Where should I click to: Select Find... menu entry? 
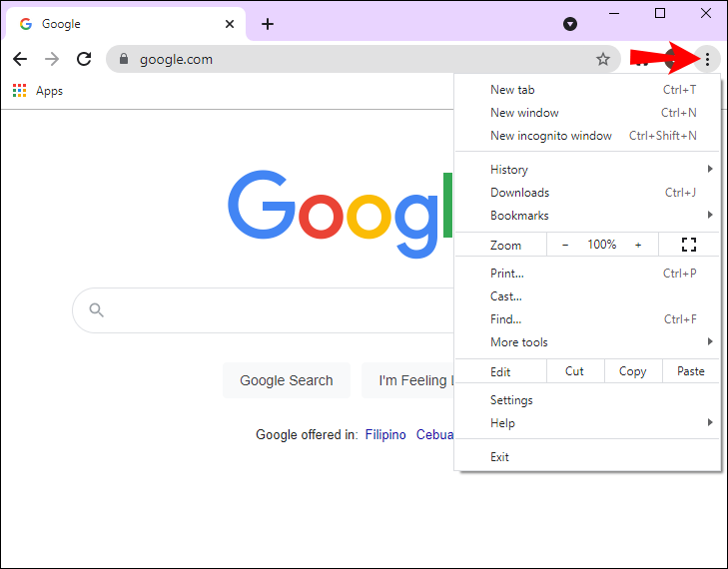click(587, 319)
